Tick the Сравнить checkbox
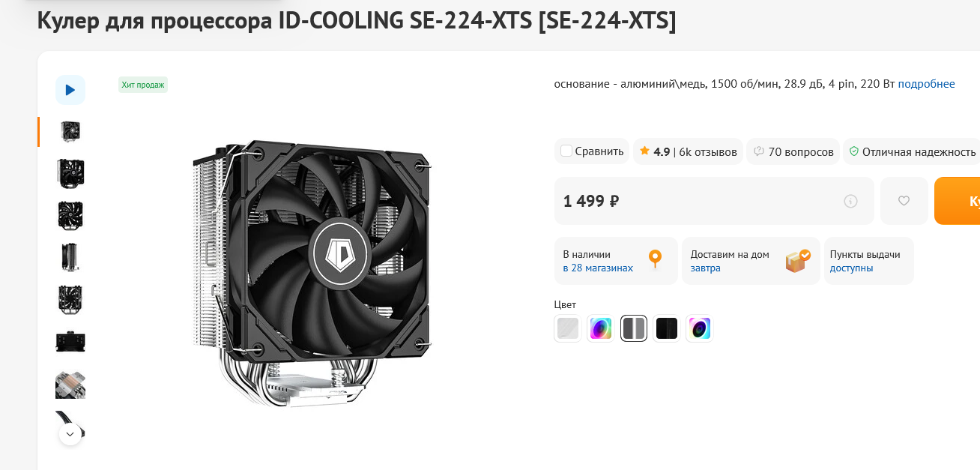 pyautogui.click(x=566, y=151)
